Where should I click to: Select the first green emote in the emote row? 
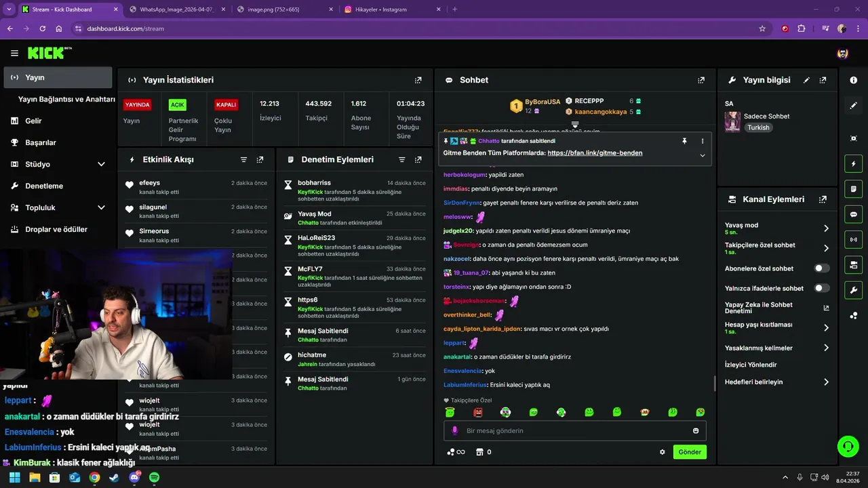[x=450, y=412]
